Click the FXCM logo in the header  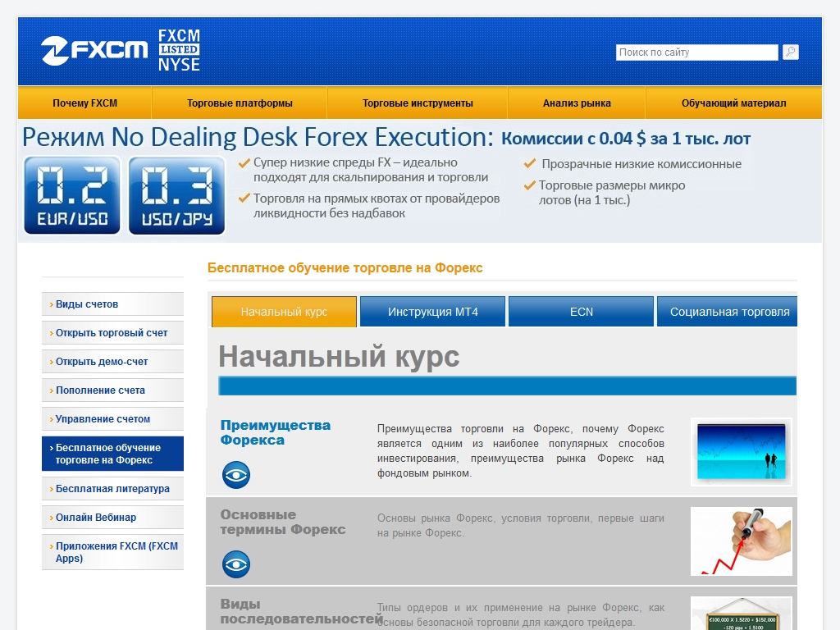pos(94,51)
